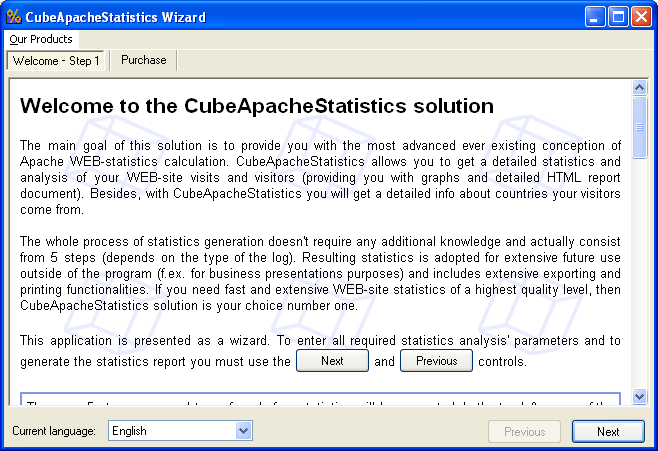Click the English language combo box field
Viewport: 658px width, 451px height.
point(180,431)
